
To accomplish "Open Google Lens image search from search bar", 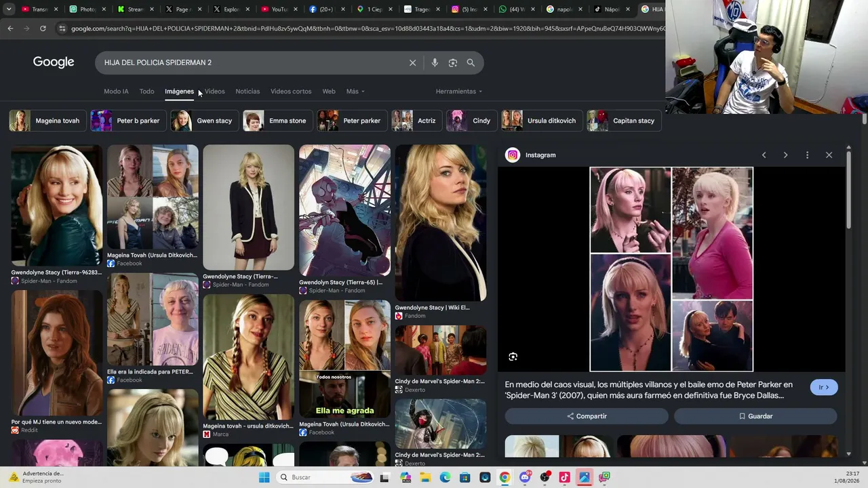I will 453,63.
